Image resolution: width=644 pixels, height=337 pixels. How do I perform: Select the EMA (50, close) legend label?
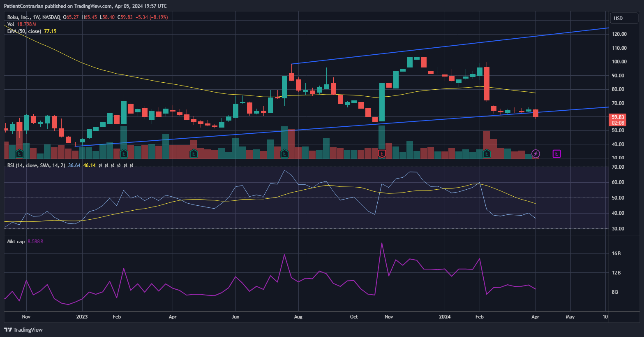(24, 31)
